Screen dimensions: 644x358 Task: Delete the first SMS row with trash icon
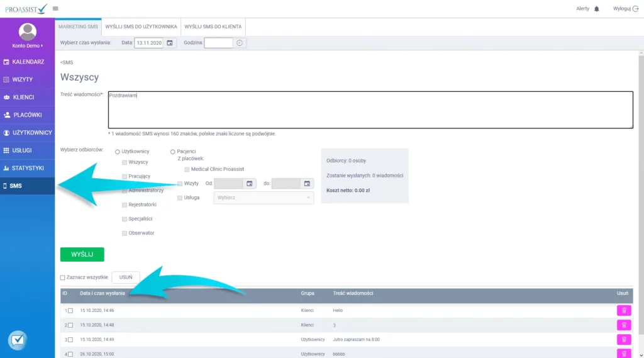click(x=623, y=310)
